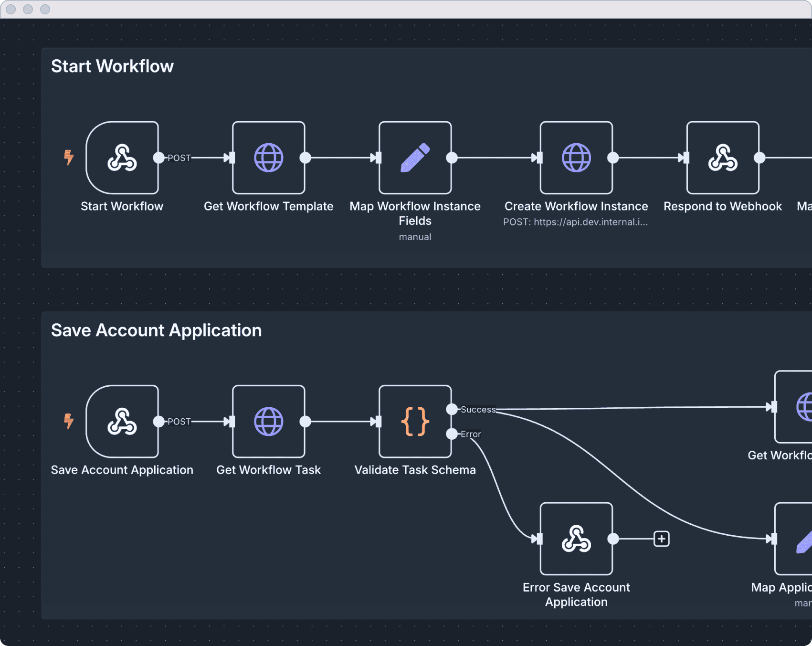The width and height of the screenshot is (812, 646).
Task: Open the Get Workflow Template HTTP node
Action: pyautogui.click(x=268, y=158)
